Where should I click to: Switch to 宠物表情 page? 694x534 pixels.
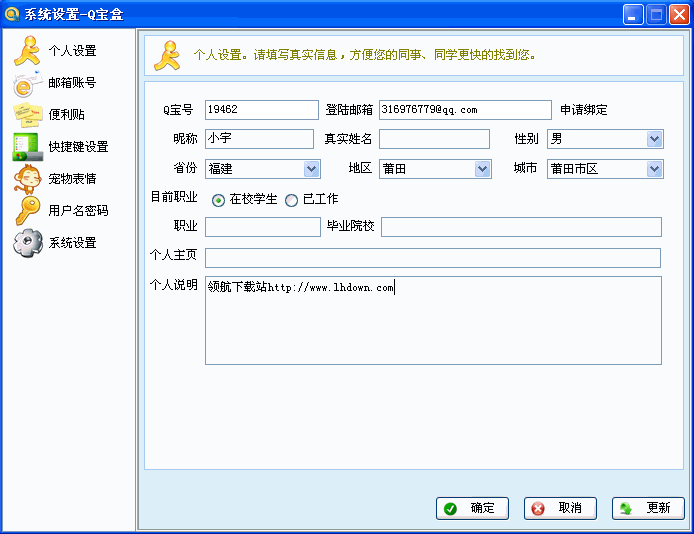[72, 179]
